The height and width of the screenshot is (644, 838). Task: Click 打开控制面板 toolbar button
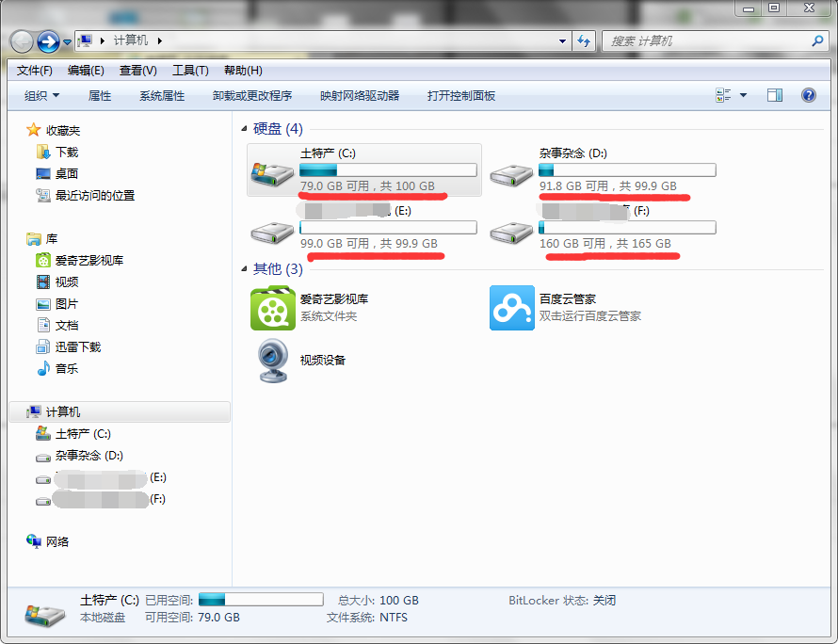461,96
